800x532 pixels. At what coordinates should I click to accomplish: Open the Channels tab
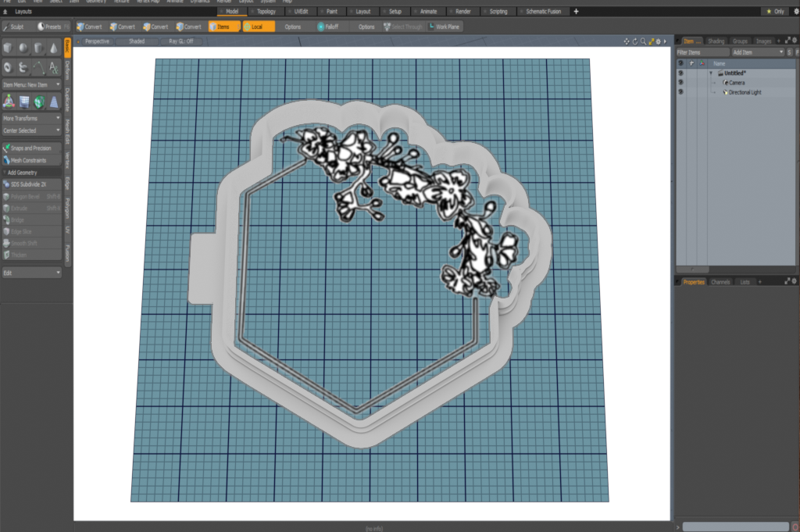tap(720, 281)
